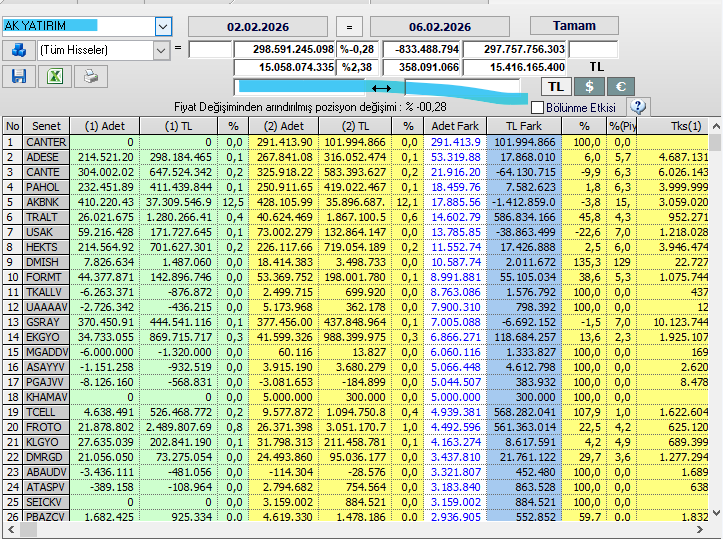The height and width of the screenshot is (539, 723).
Task: Select the SEICKV stock cell
Action: pyautogui.click(x=46, y=502)
